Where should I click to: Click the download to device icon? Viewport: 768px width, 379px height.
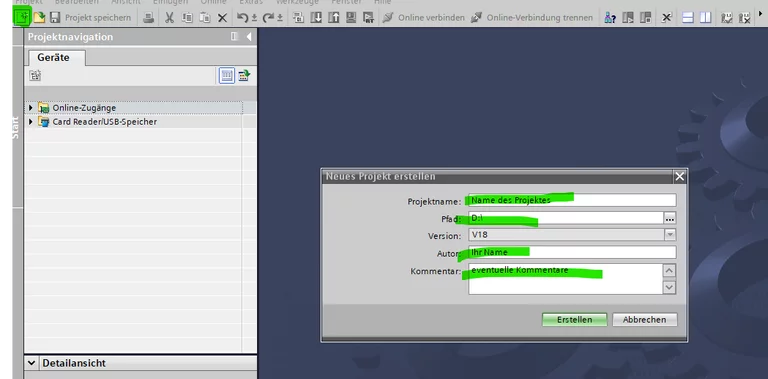click(x=316, y=18)
